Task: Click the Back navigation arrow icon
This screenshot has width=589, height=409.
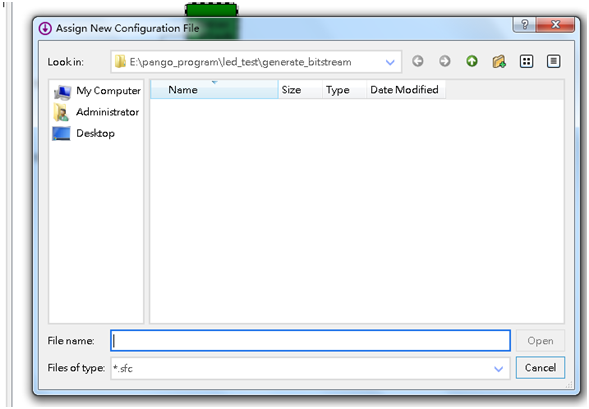Action: click(x=418, y=61)
